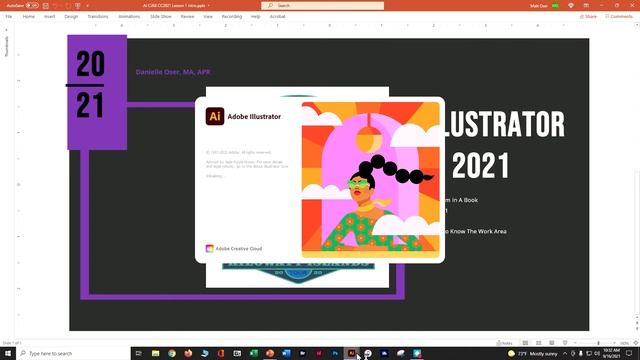Switch to the Acrobat tab

click(278, 17)
